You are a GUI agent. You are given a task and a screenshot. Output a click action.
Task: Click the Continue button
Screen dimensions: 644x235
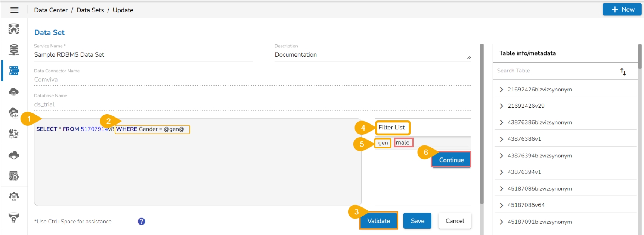click(451, 160)
